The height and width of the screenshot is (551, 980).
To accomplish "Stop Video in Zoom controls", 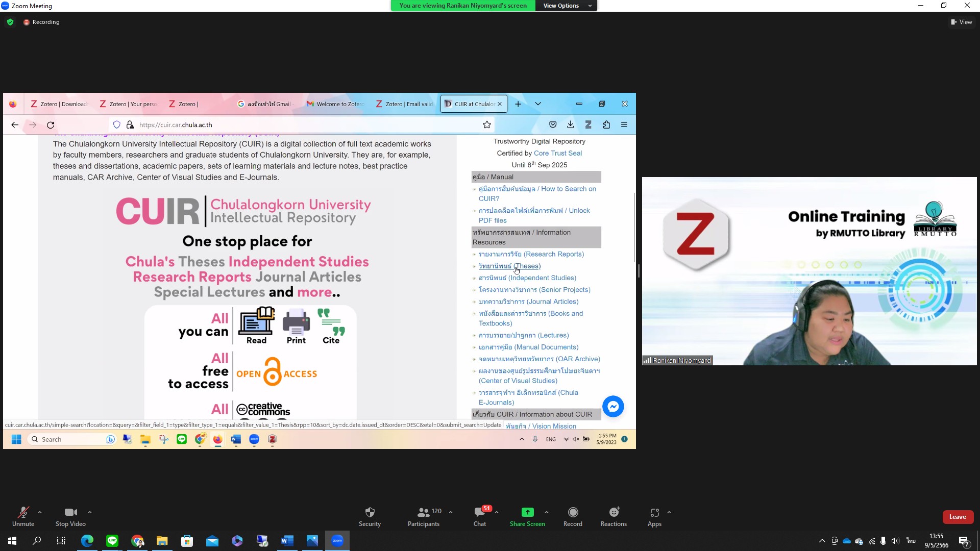I will [x=70, y=516].
